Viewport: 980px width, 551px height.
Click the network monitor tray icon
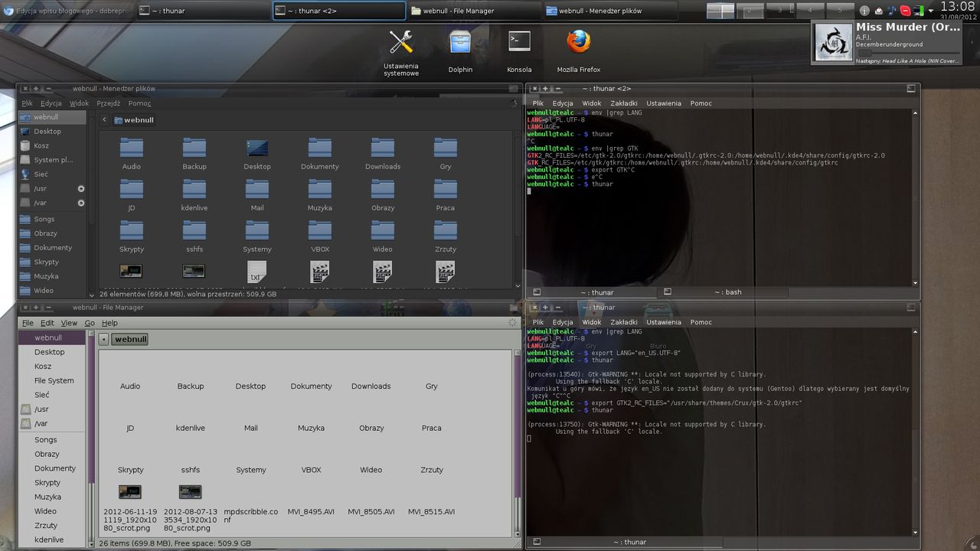919,11
